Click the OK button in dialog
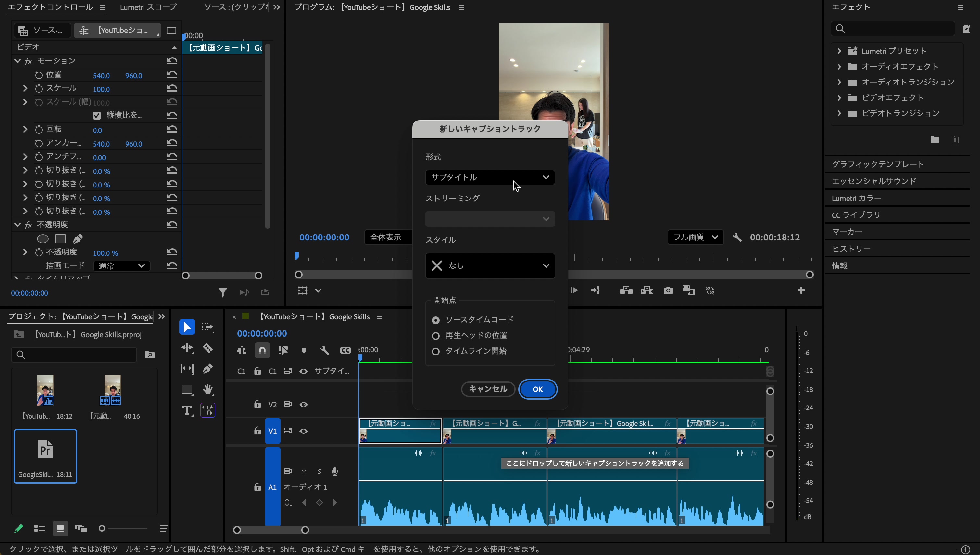 pyautogui.click(x=537, y=389)
